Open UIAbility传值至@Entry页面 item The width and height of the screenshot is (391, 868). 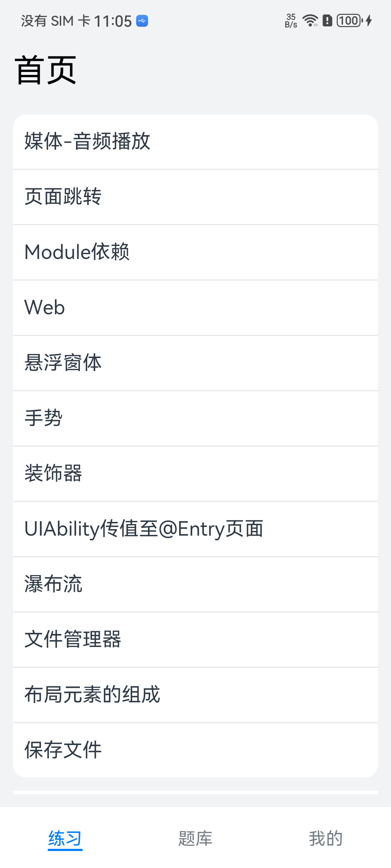click(195, 529)
